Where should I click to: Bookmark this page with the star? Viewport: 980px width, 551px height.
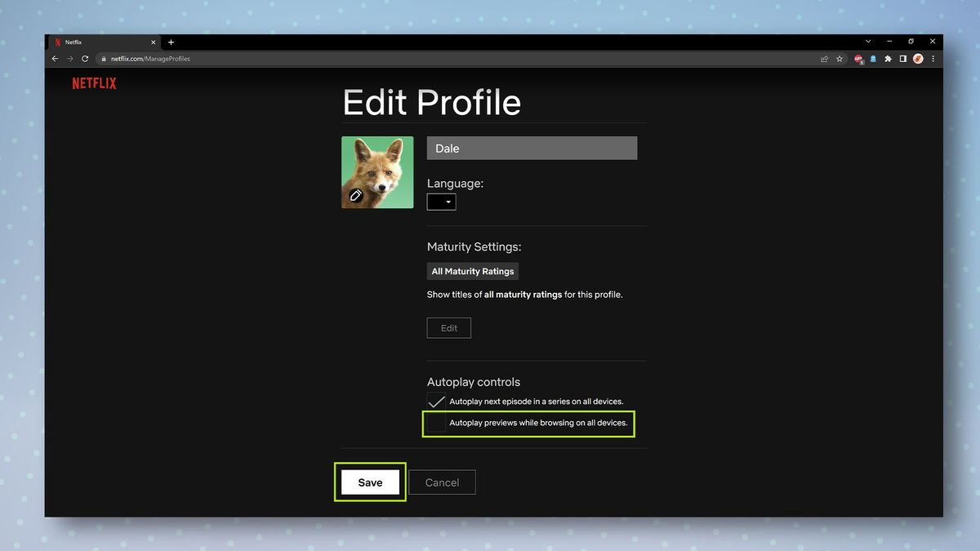point(839,58)
